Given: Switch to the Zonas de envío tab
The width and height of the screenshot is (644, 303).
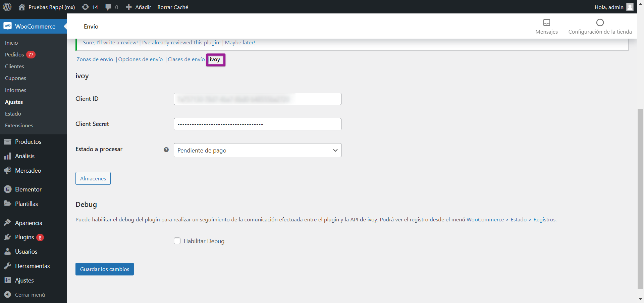Looking at the screenshot, I should pyautogui.click(x=95, y=59).
